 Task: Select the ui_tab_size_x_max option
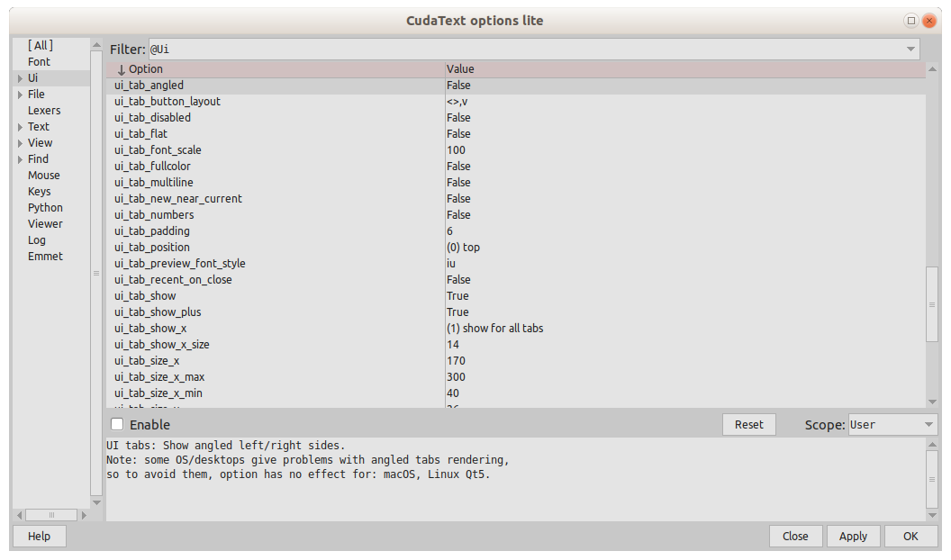pyautogui.click(x=159, y=377)
